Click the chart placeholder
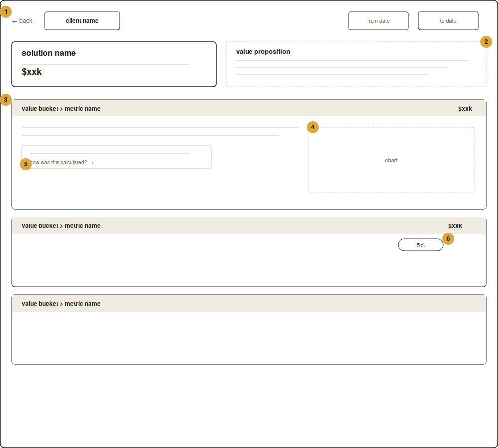Viewport: 498px width, 448px height. tap(391, 160)
